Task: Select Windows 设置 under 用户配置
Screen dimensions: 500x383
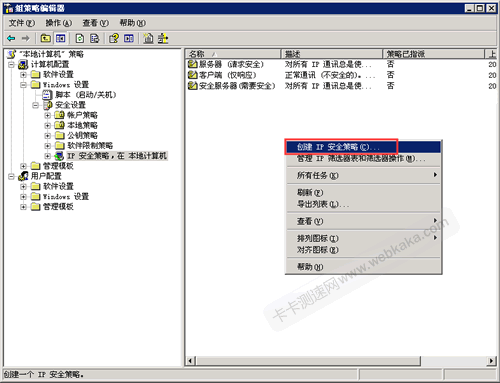Action: tap(66, 196)
